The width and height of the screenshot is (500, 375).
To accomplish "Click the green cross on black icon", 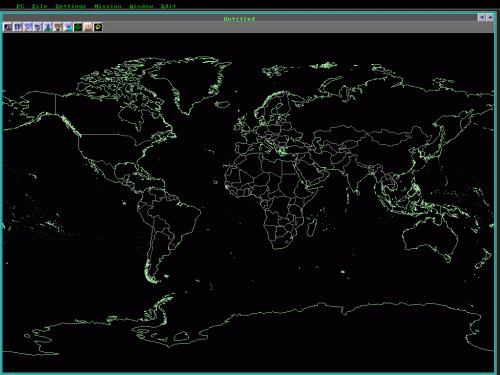I will 78,27.
